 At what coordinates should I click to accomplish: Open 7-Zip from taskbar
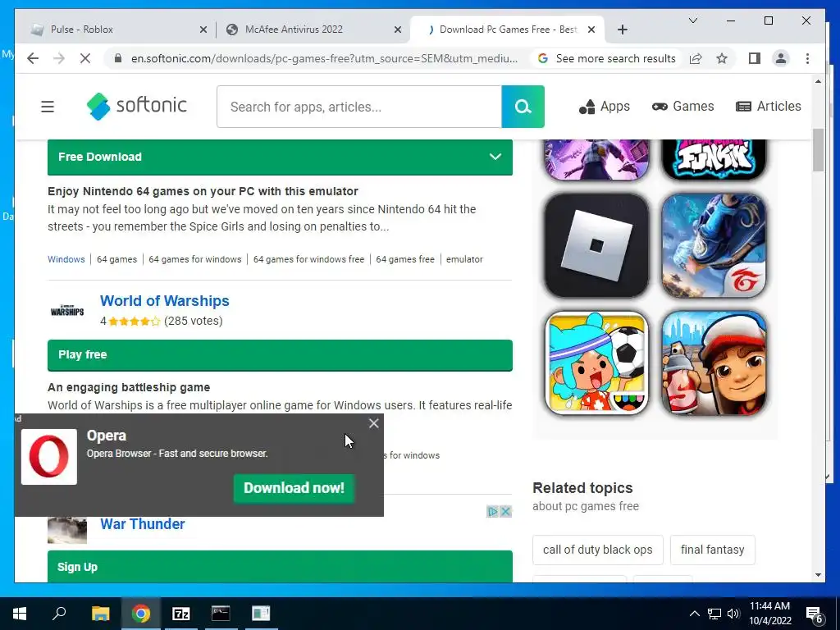point(180,614)
